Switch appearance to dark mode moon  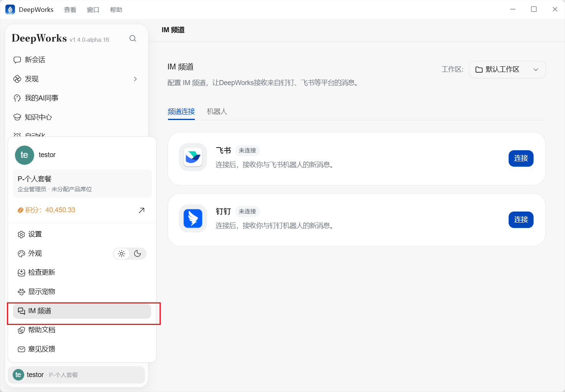(x=138, y=254)
